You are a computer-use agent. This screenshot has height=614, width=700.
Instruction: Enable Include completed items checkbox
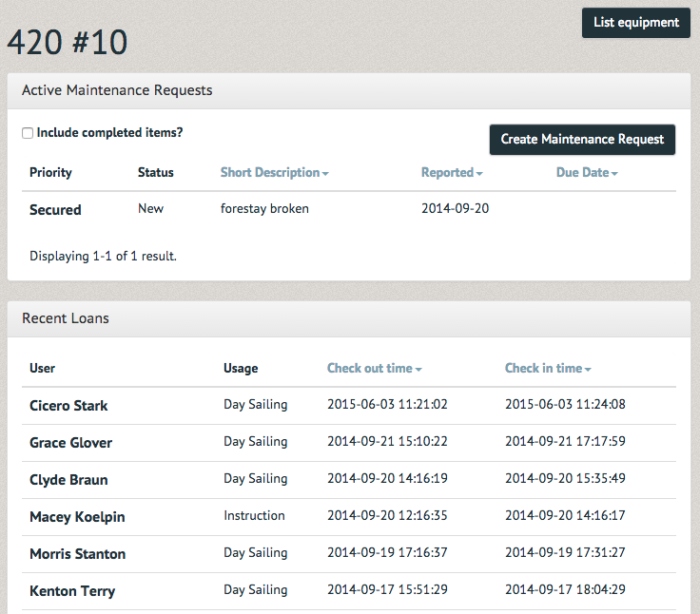click(x=28, y=133)
